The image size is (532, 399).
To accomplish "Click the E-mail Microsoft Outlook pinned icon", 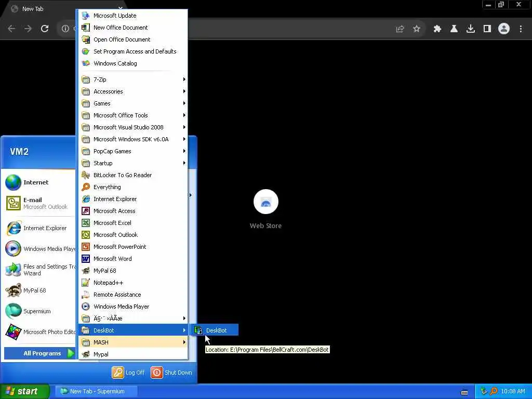I will pos(13,203).
